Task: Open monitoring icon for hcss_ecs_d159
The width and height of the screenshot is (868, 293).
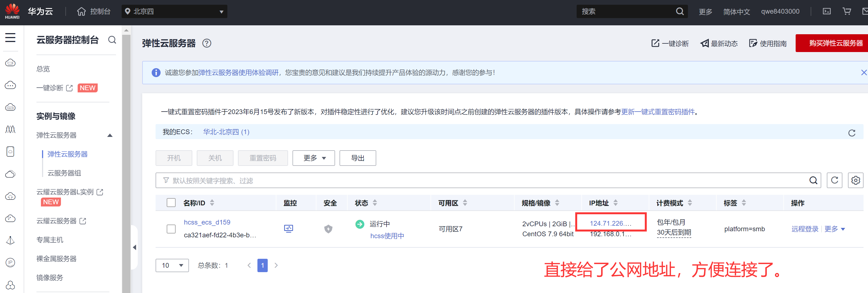Action: 288,229
